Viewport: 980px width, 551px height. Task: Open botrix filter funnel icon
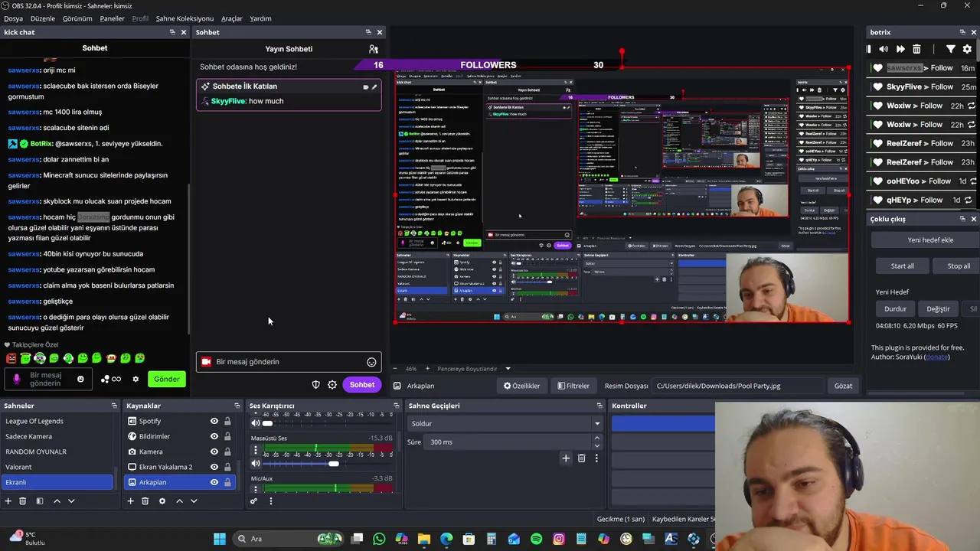pyautogui.click(x=950, y=49)
